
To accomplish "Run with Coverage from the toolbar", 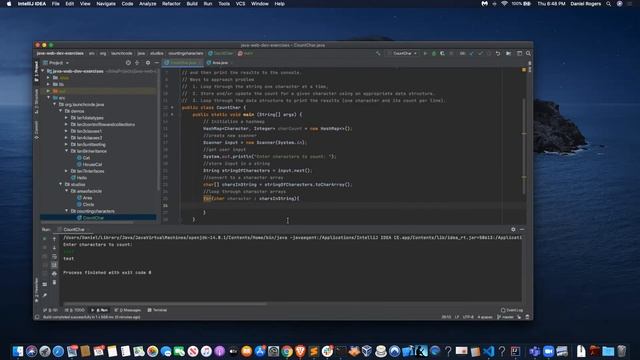I will [x=442, y=53].
